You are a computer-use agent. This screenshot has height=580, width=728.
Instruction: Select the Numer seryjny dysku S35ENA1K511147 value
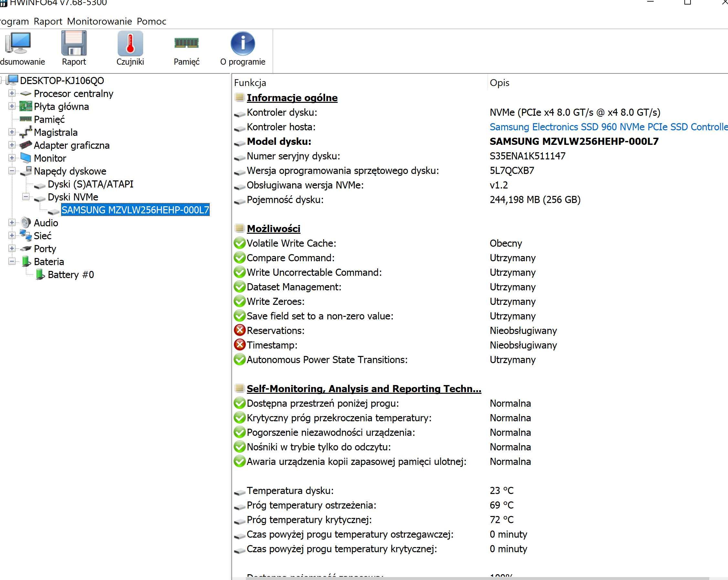tap(527, 156)
